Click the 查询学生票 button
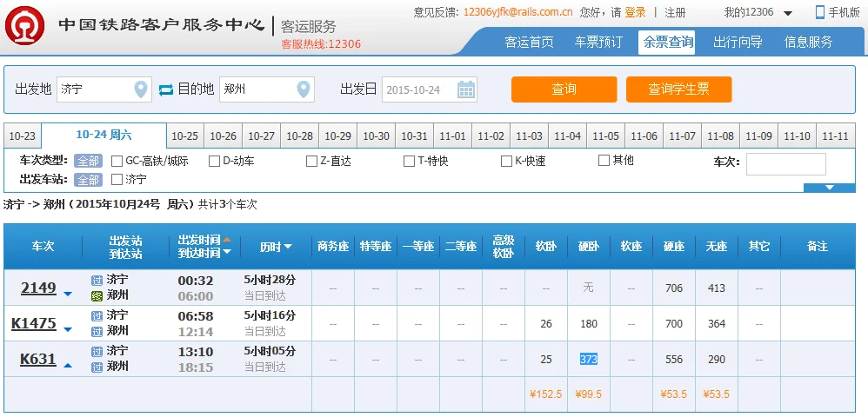 point(678,89)
